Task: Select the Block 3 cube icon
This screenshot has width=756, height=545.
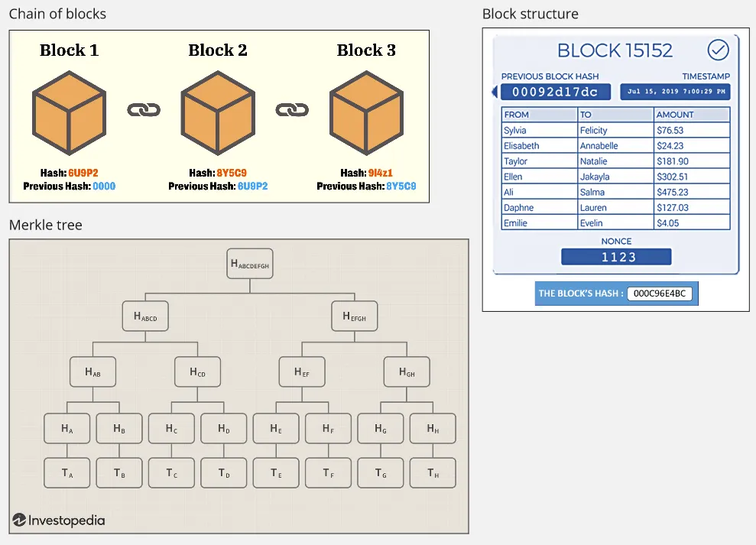Action: tap(367, 111)
